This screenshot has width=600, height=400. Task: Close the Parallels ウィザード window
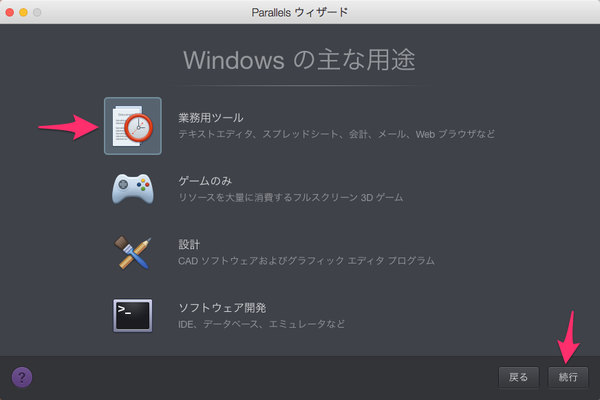click(10, 12)
